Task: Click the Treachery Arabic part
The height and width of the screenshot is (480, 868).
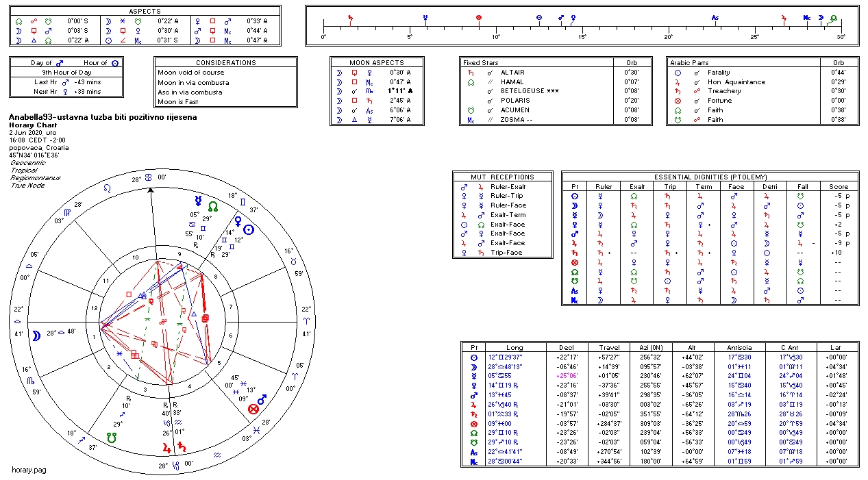Action: click(x=724, y=91)
